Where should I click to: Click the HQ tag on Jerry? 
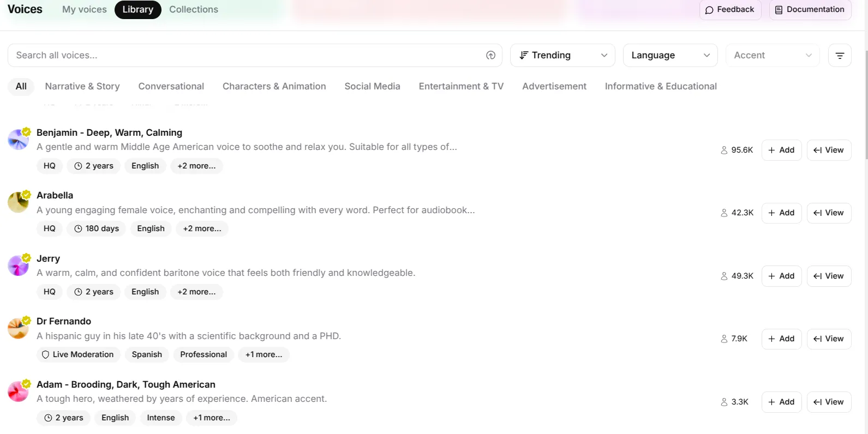[x=50, y=292]
